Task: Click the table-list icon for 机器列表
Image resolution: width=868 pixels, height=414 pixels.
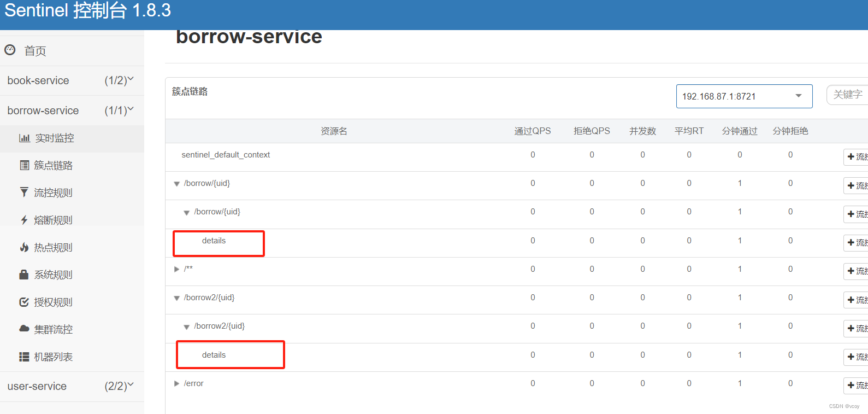Action: coord(24,357)
